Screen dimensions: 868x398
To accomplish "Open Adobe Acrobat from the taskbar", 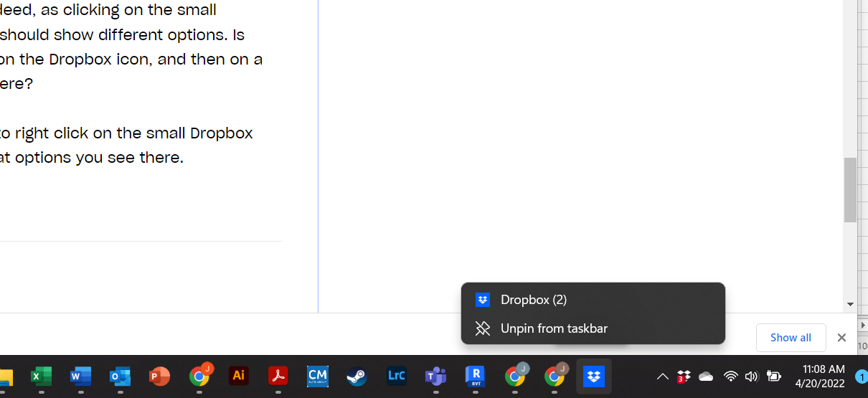I will click(278, 375).
